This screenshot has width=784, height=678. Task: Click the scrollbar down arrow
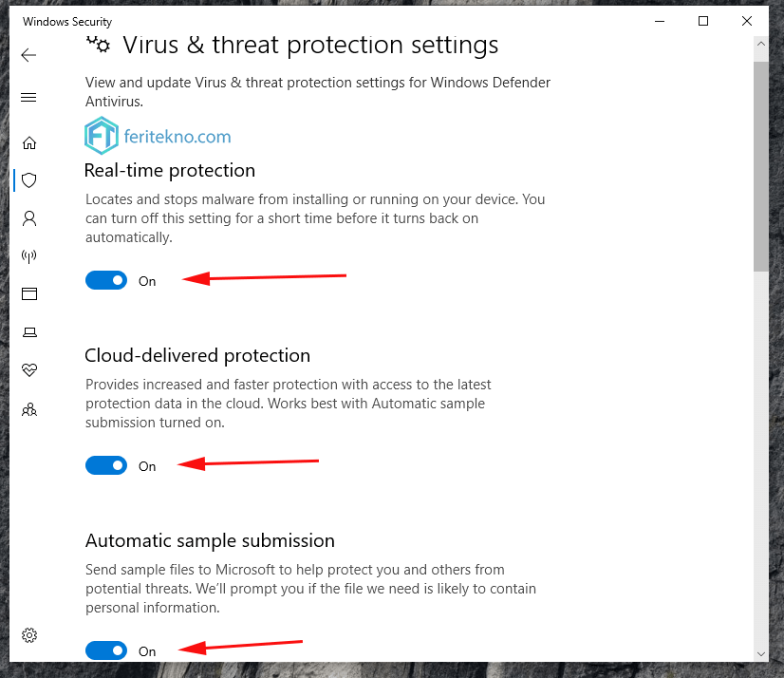(761, 653)
